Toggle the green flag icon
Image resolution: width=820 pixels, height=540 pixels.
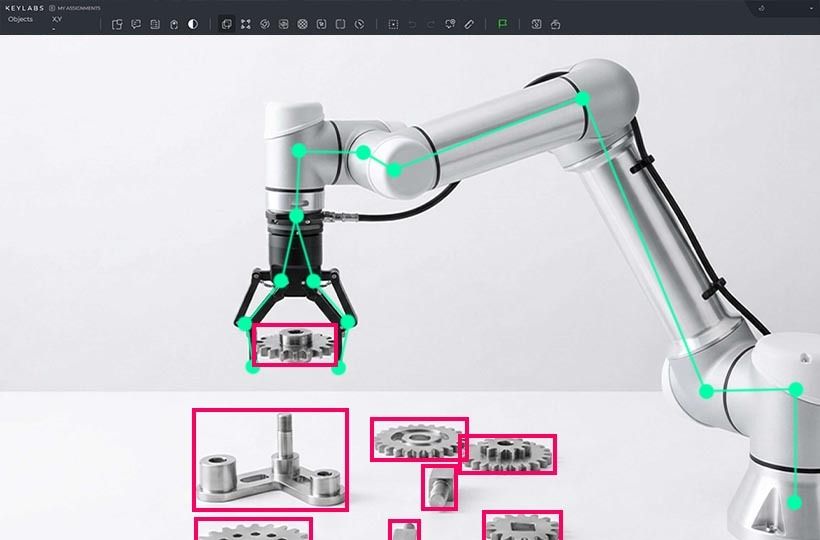click(x=503, y=24)
